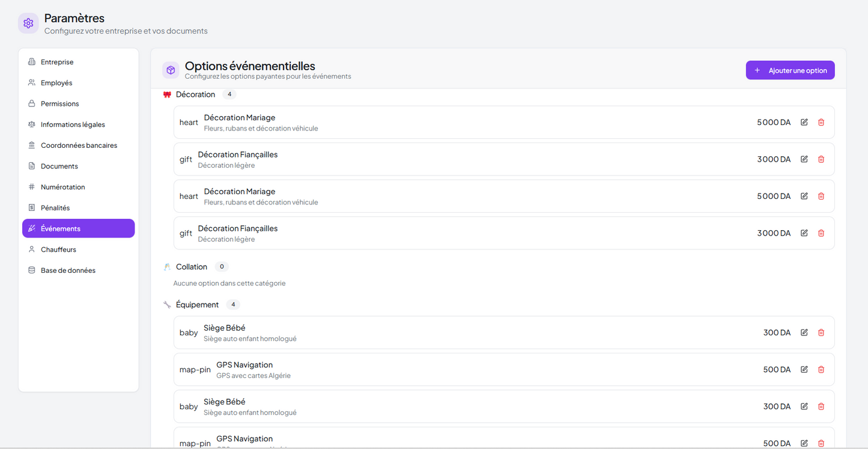The width and height of the screenshot is (868, 449).
Task: Click the Paramètres gear icon in header
Action: pyautogui.click(x=28, y=23)
